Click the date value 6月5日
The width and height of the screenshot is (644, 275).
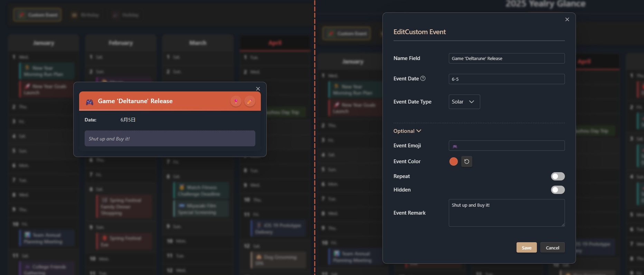pos(128,120)
